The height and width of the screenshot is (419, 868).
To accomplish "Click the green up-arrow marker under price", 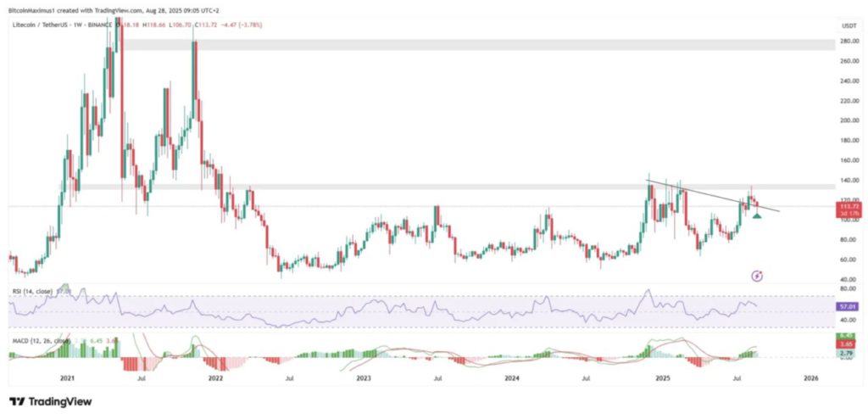I will pos(757,216).
